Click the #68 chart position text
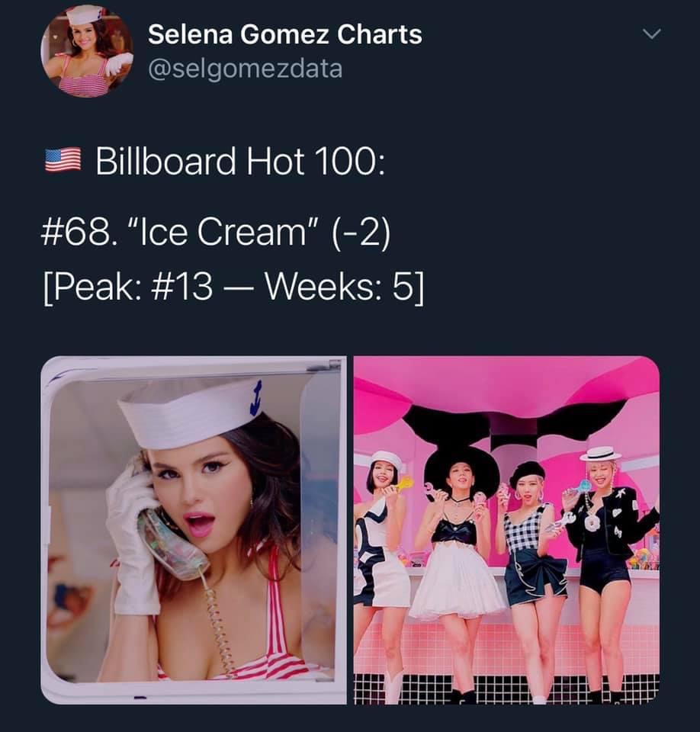Screen dimensions: 700x732 click(76, 233)
